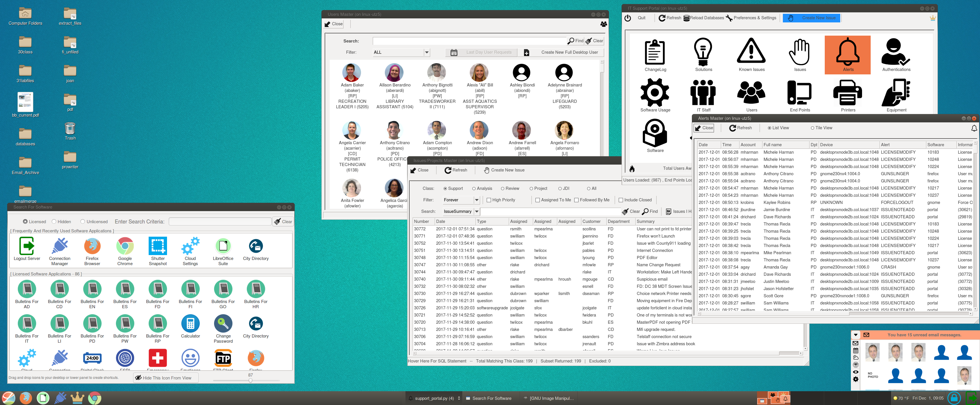Viewport: 980px width, 405px height.
Task: Select the Analysis class radio button
Action: (482, 188)
